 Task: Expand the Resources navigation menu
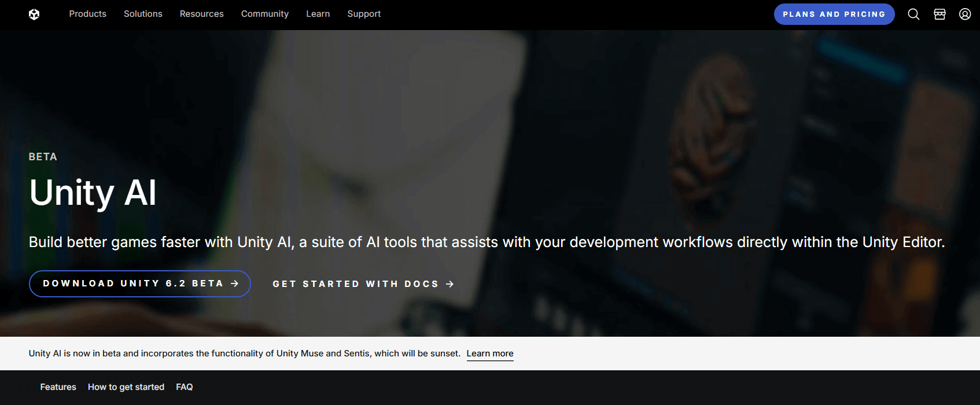[x=201, y=14]
